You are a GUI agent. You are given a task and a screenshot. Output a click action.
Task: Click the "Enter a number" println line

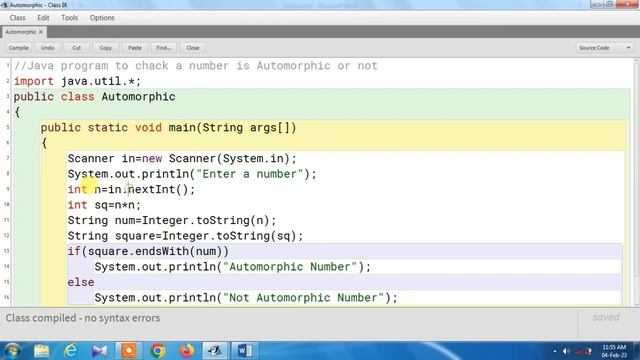coord(192,174)
